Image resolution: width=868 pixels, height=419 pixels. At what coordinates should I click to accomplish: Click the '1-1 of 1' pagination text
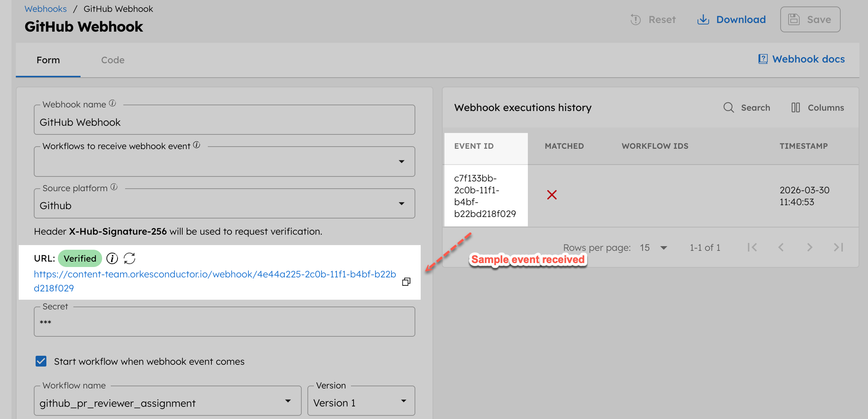[x=705, y=248]
